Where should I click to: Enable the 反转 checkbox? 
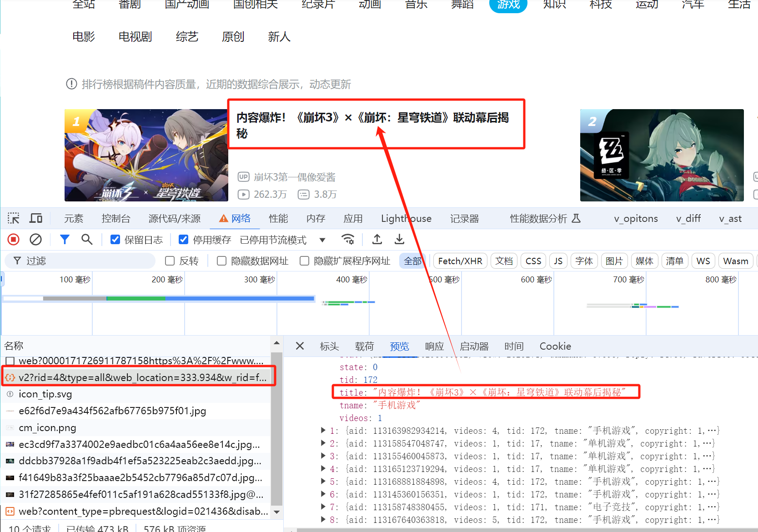click(x=170, y=261)
